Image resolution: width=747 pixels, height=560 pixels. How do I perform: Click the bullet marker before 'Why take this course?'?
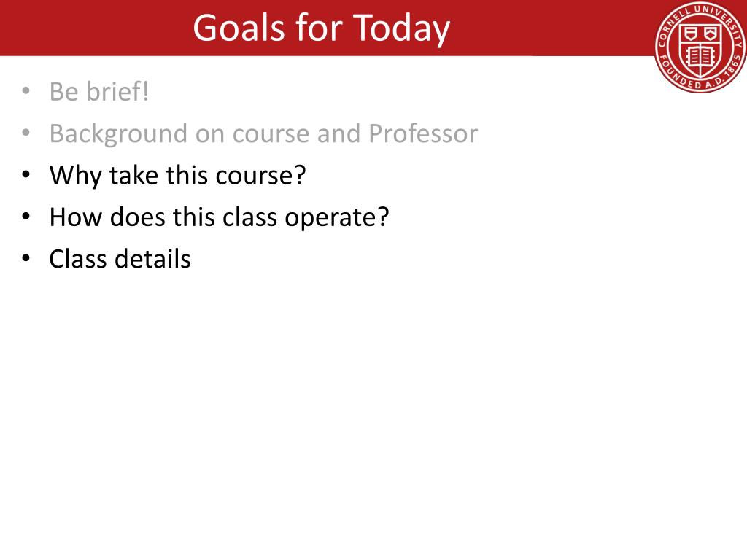click(x=26, y=174)
